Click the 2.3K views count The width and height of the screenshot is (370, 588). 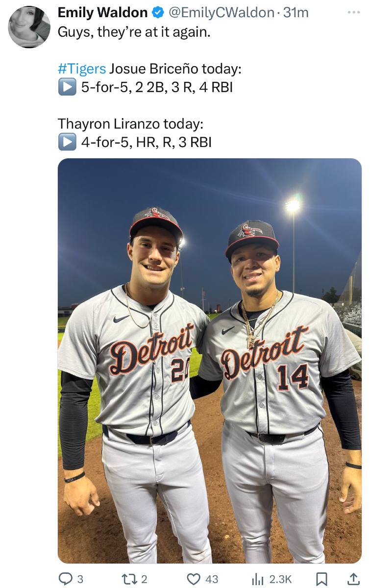pos(281,579)
